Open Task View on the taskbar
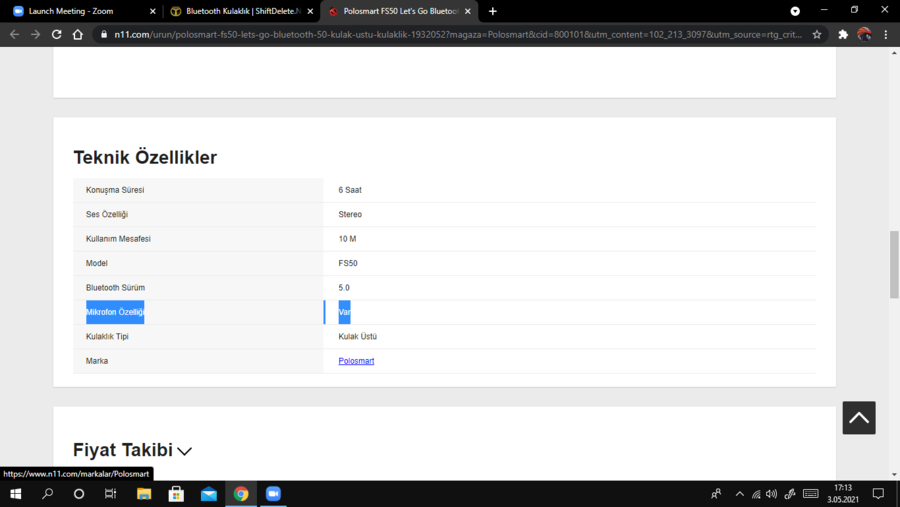 [110, 494]
